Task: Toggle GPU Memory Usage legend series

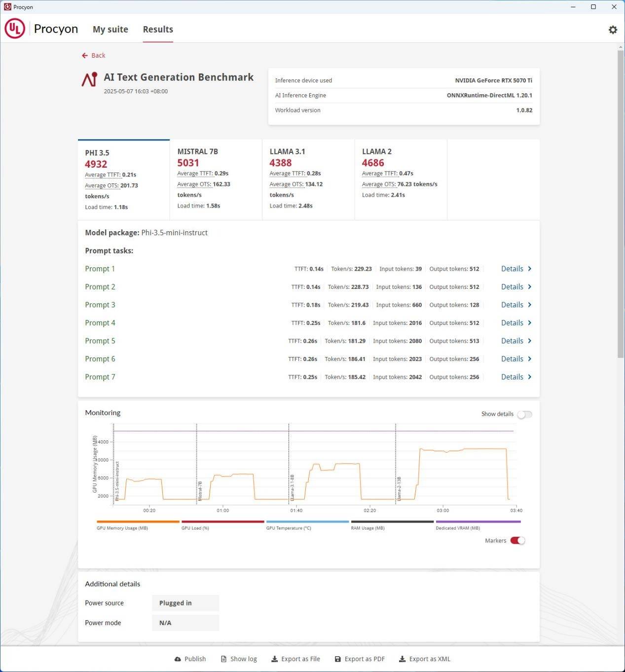Action: tap(138, 522)
